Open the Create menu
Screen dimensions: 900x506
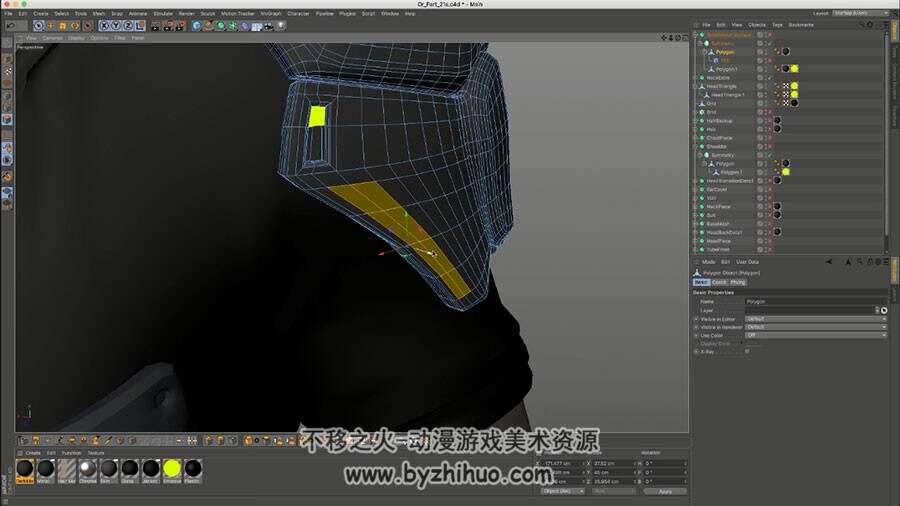(41, 13)
